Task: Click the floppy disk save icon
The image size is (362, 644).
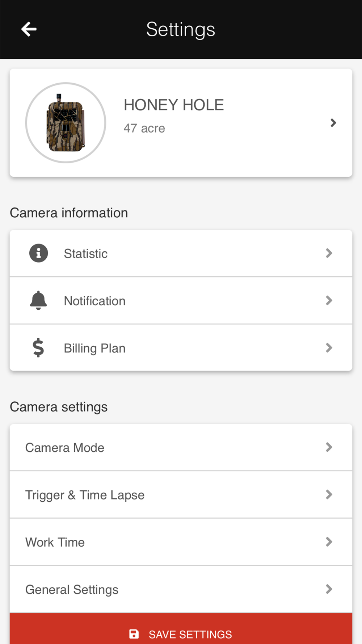Action: (134, 634)
